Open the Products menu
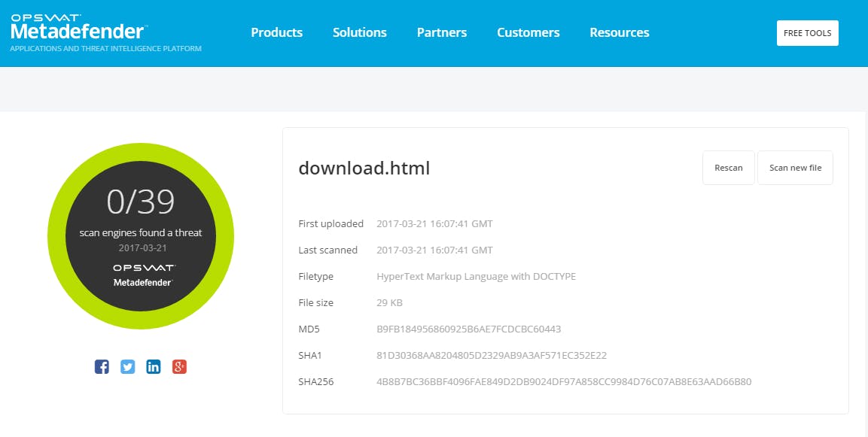 click(276, 32)
